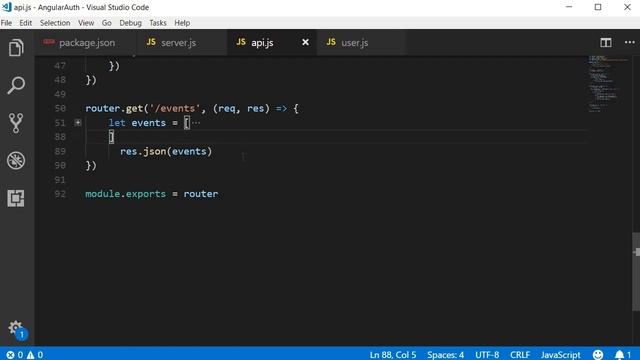The image size is (640, 360).
Task: Click the closing bracket on line 88
Action: point(111,137)
